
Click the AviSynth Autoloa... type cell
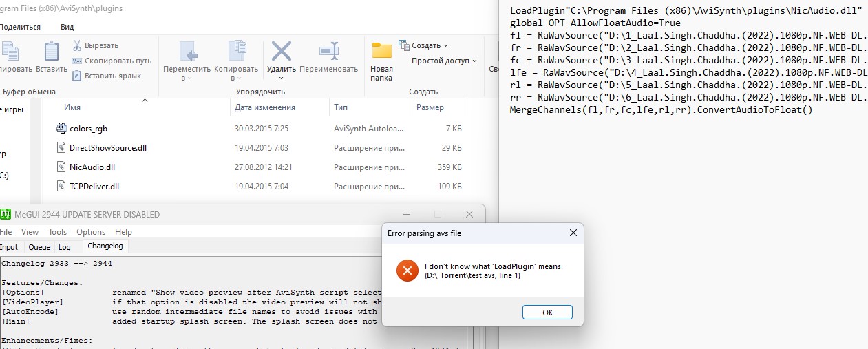(369, 129)
